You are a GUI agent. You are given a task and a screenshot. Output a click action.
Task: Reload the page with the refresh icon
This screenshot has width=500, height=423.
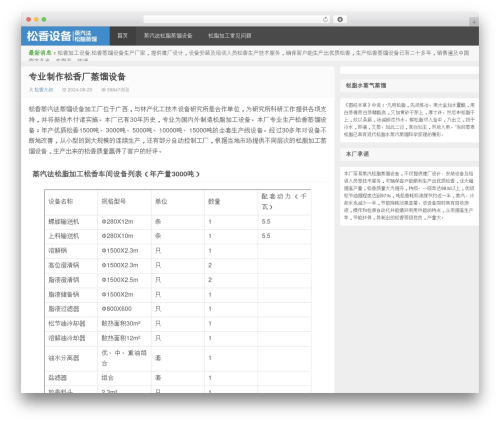click(325, 19)
